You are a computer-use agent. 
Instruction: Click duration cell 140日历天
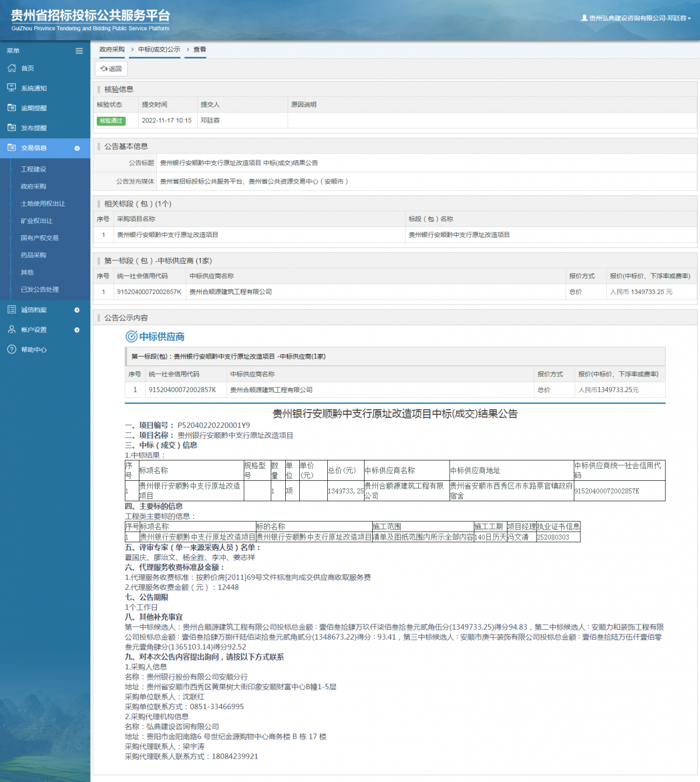point(490,537)
